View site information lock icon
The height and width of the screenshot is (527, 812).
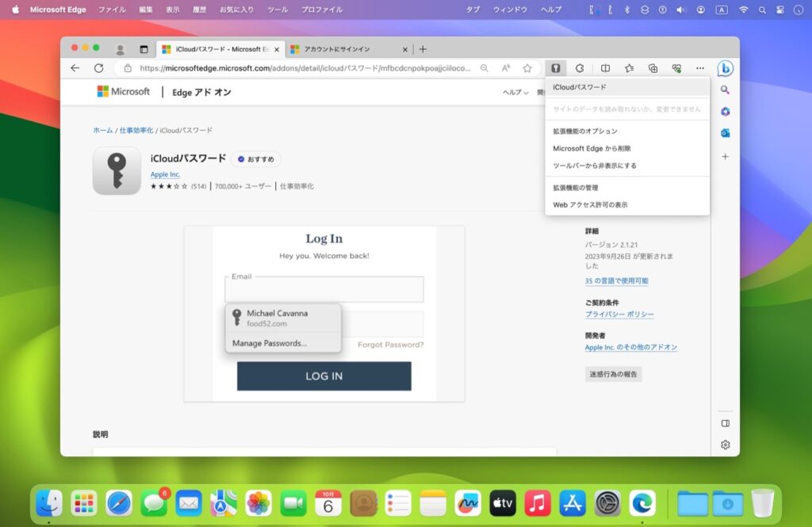128,68
